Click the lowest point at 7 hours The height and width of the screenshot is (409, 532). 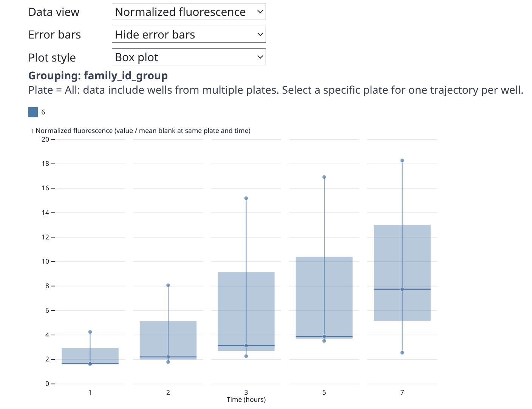(402, 353)
